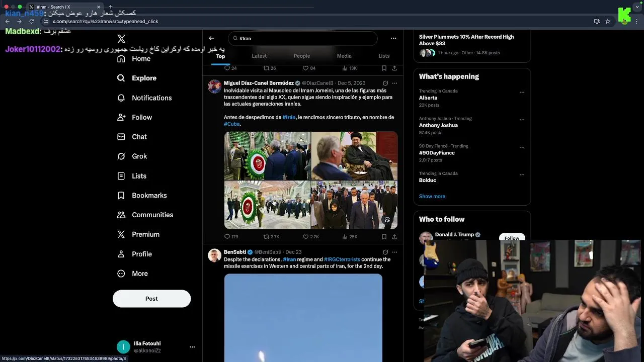Open top-right cleric photo thumbnail
The image size is (644, 362).
pos(355,155)
